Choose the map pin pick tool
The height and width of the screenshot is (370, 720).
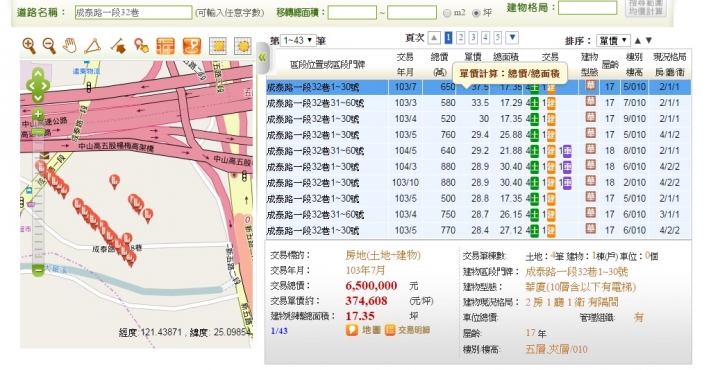[x=141, y=46]
